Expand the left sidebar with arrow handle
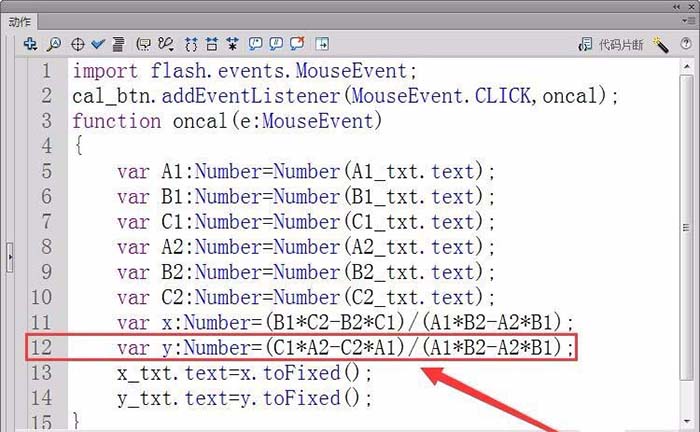The width and height of the screenshot is (700, 432). coord(10,258)
